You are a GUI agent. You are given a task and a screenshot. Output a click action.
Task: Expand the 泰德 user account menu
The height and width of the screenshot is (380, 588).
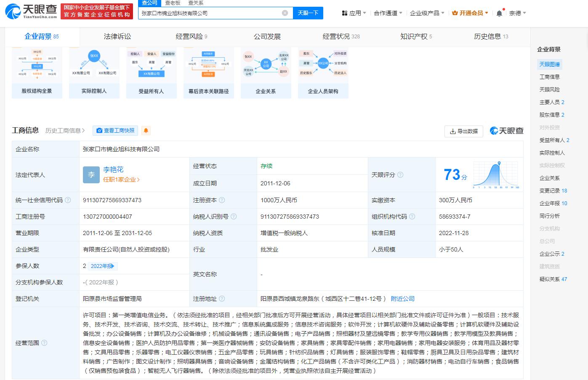coord(518,13)
